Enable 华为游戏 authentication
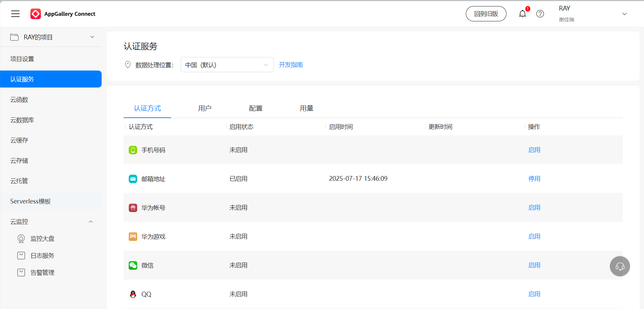This screenshot has width=644, height=309. click(x=534, y=236)
